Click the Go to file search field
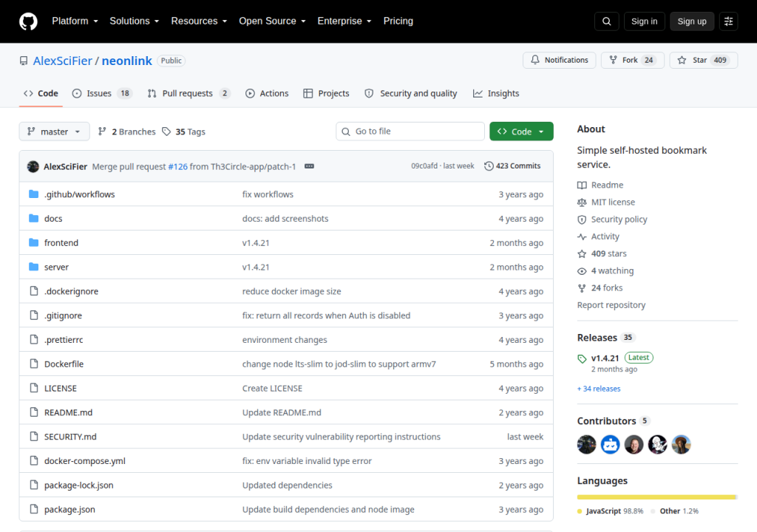Screen dimensions: 757x532 point(410,132)
